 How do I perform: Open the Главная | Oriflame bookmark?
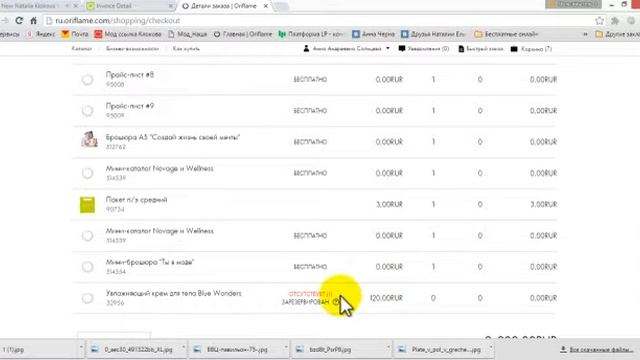click(x=243, y=34)
